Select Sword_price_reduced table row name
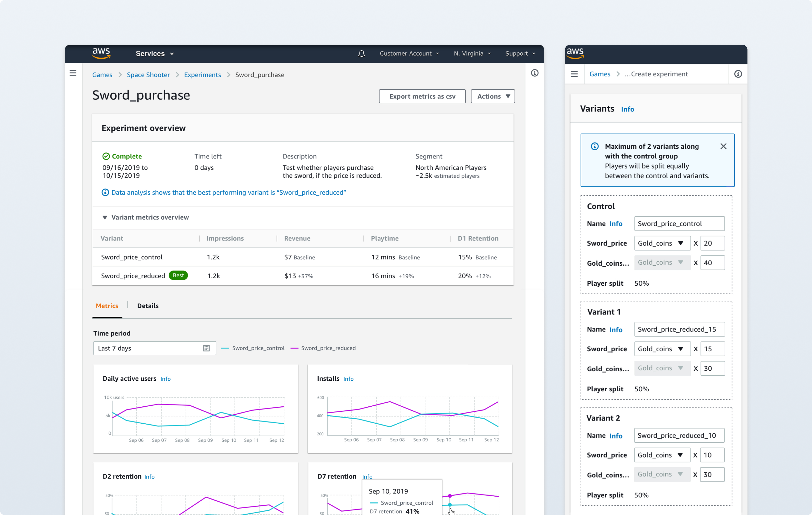This screenshot has height=515, width=812. (x=133, y=276)
